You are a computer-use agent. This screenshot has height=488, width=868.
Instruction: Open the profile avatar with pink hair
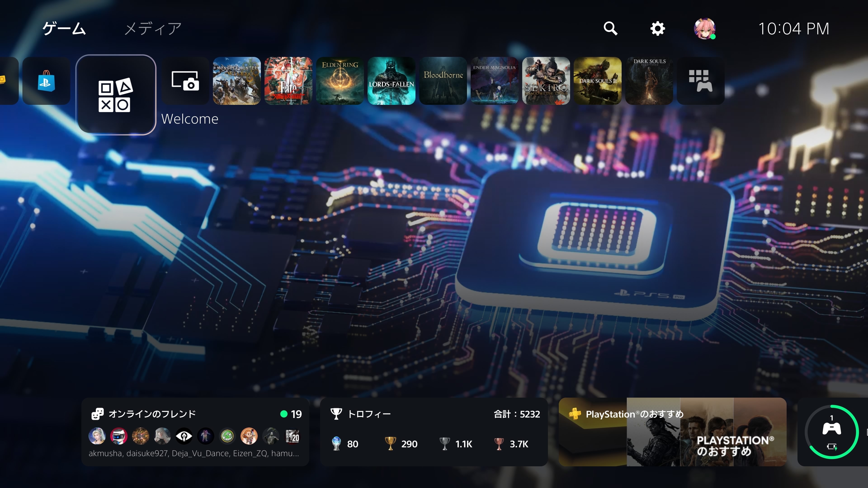[x=705, y=29]
